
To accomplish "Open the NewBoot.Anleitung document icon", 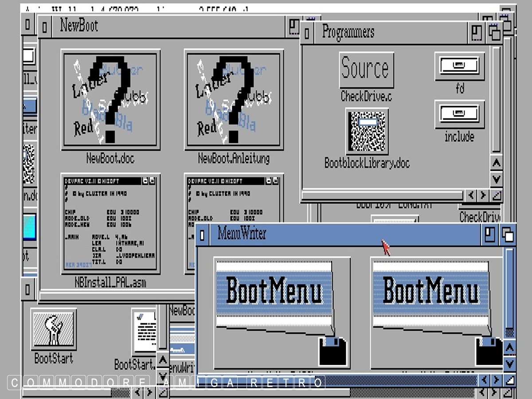I will [x=234, y=99].
